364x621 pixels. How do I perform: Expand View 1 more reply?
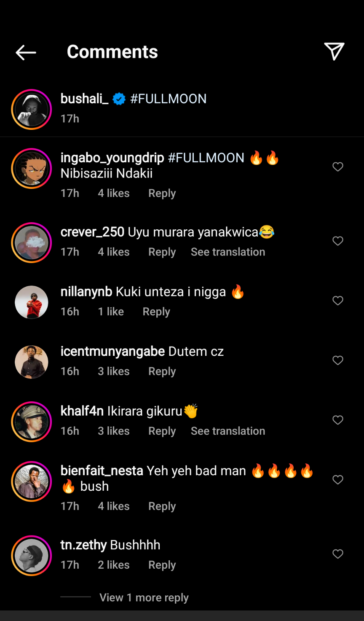click(144, 597)
